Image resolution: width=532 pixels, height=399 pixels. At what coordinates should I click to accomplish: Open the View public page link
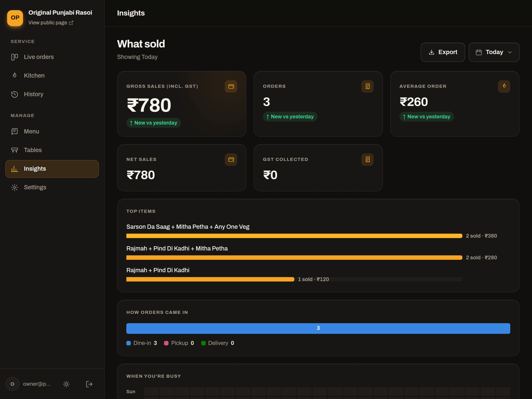[x=51, y=23]
